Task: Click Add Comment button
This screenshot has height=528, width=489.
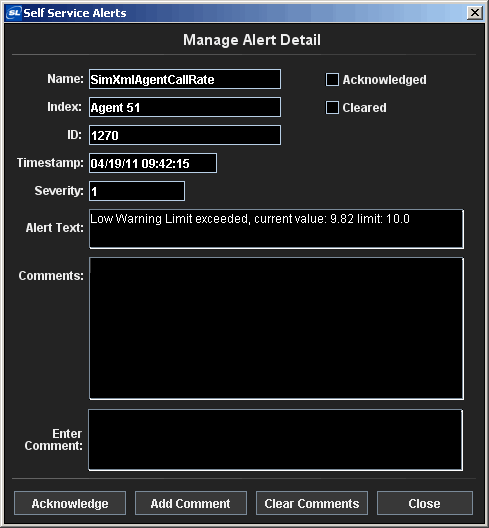Action: click(191, 503)
